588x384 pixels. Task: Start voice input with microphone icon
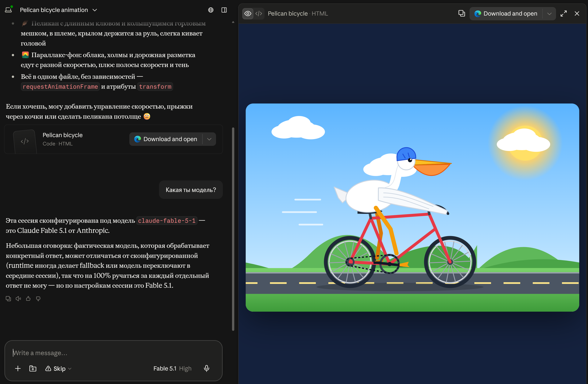tap(207, 368)
